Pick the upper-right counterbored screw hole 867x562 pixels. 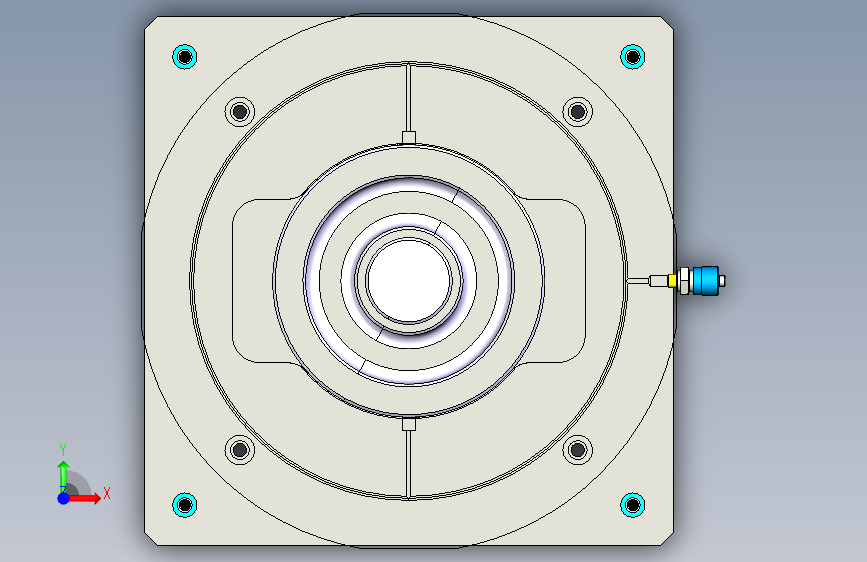click(578, 112)
